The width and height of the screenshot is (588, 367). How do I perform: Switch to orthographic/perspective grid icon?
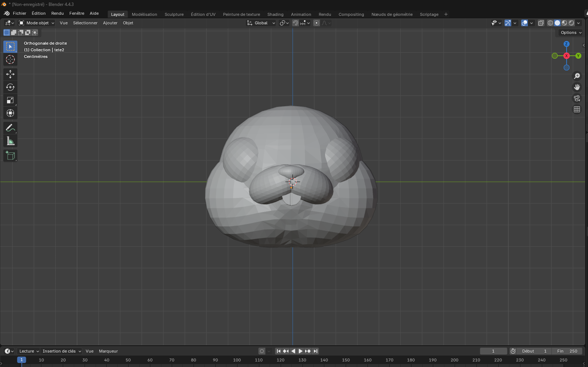(x=577, y=109)
